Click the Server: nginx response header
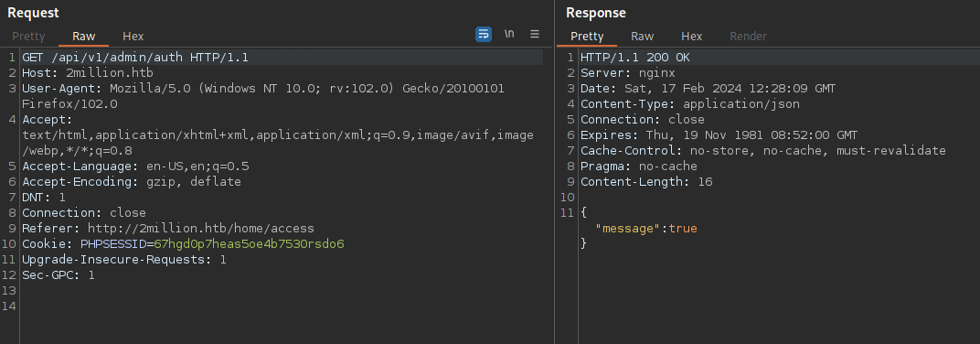The height and width of the screenshot is (344, 980). (x=628, y=73)
